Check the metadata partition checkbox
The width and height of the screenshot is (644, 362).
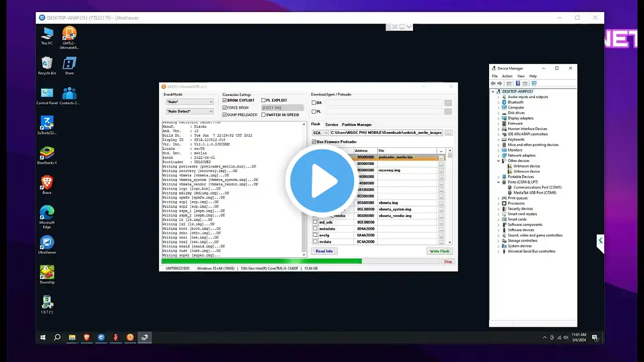click(315, 229)
